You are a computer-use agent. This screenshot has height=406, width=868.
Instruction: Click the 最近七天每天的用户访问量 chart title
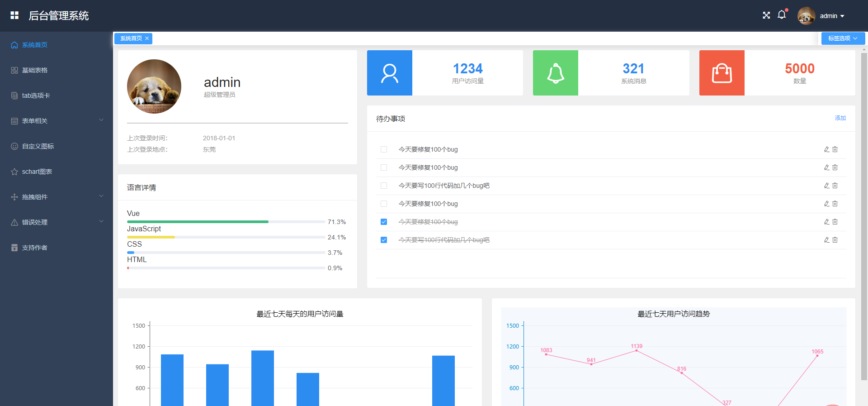(300, 314)
